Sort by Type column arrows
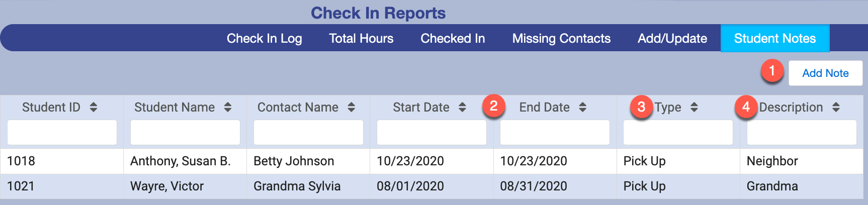 point(694,107)
